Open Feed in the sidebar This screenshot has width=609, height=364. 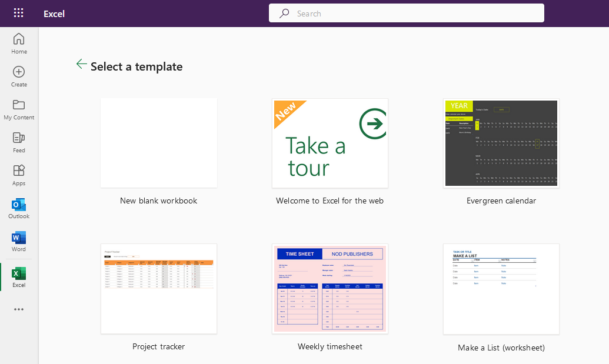[x=19, y=142]
